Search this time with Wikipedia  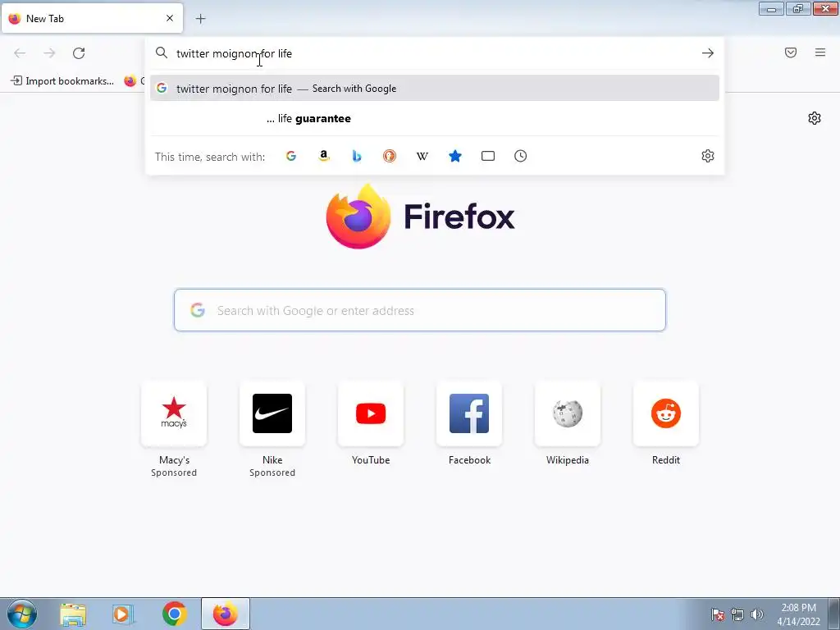click(422, 156)
